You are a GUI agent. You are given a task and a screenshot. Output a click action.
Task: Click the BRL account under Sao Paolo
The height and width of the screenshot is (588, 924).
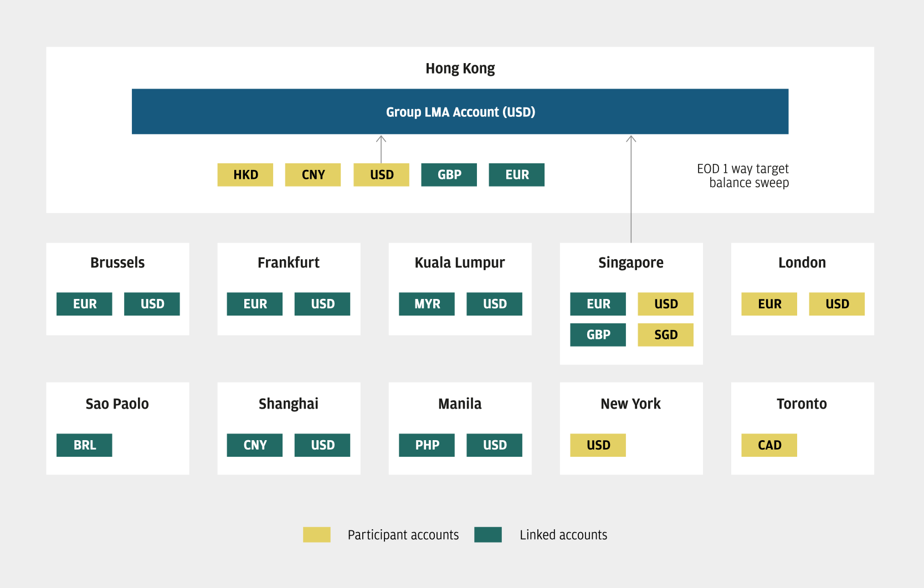click(84, 445)
